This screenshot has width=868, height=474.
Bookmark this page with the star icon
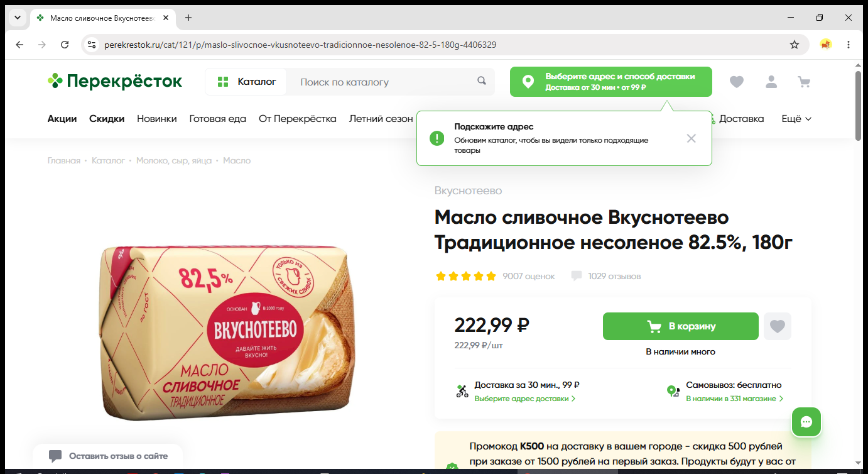pos(795,45)
